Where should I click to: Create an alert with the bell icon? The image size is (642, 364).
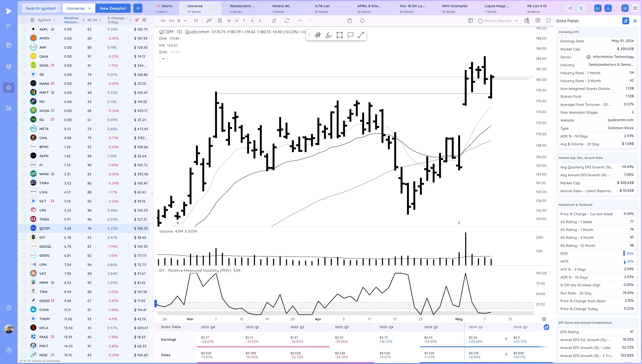click(362, 21)
